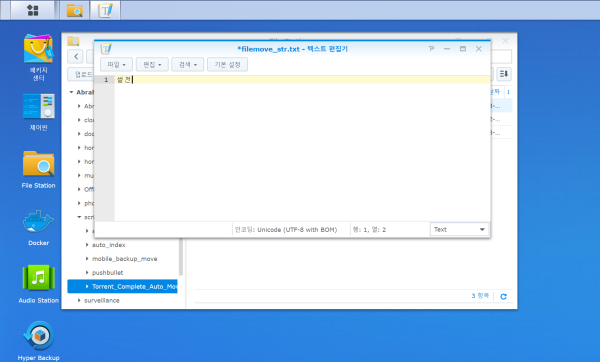
Task: Select the auto_index folder in tree
Action: (109, 245)
